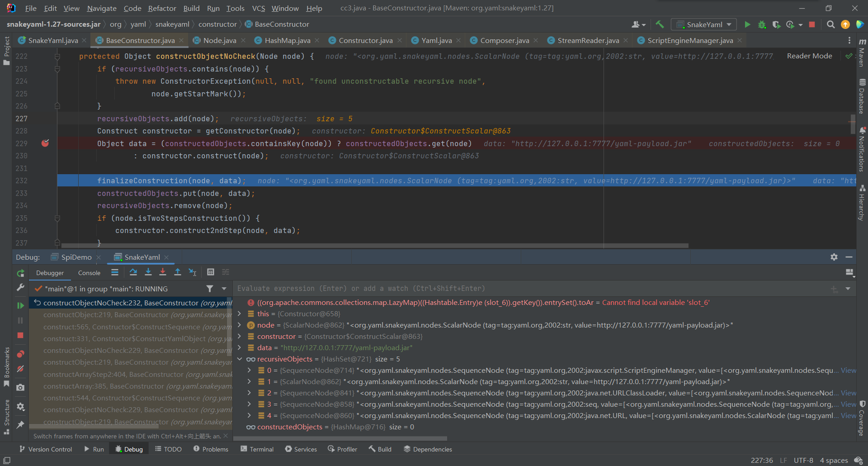Viewport: 868px width, 466px height.
Task: Resume program in debug sidebar
Action: tap(20, 305)
